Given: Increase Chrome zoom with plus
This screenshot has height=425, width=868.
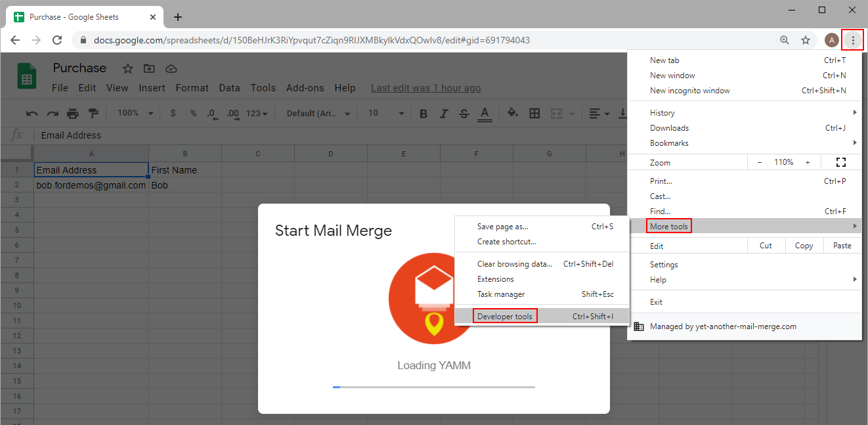Looking at the screenshot, I should pyautogui.click(x=808, y=162).
